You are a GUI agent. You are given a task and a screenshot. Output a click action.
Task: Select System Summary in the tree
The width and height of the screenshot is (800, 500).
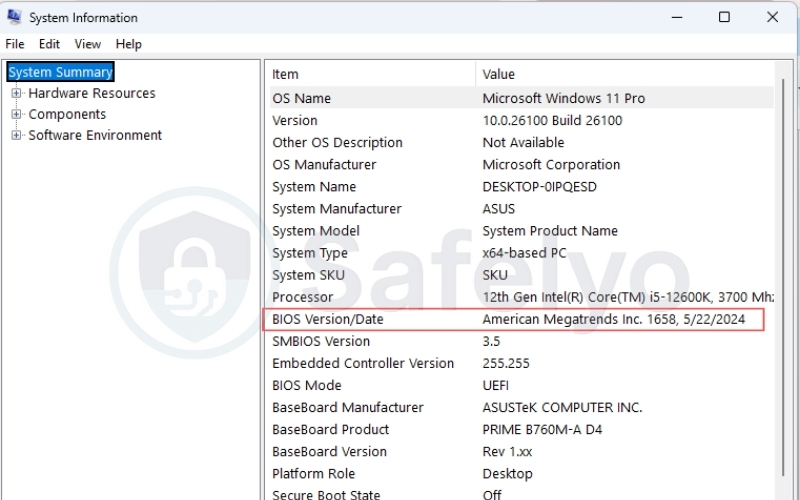[x=60, y=72]
